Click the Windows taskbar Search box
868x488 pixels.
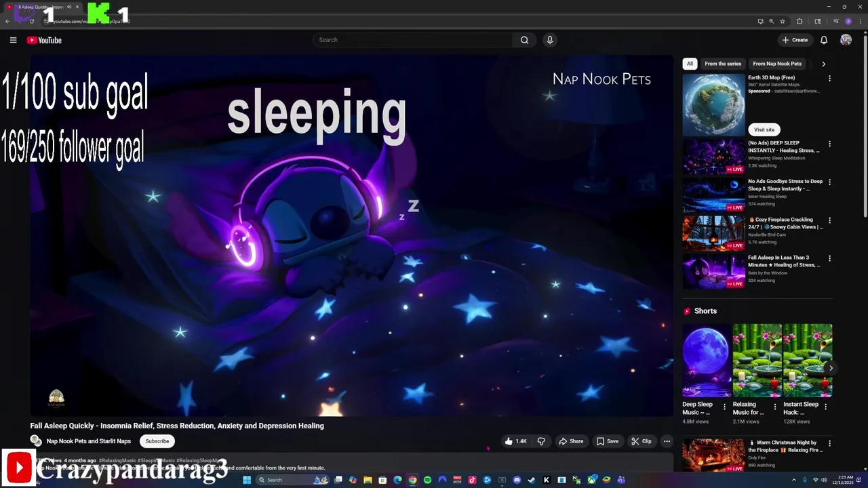click(x=292, y=480)
